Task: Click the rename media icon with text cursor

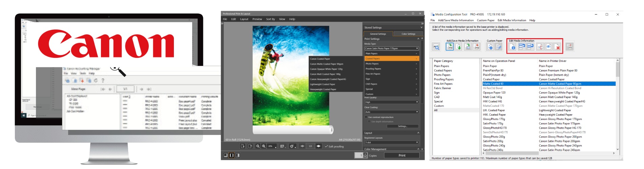Action: pyautogui.click(x=540, y=47)
